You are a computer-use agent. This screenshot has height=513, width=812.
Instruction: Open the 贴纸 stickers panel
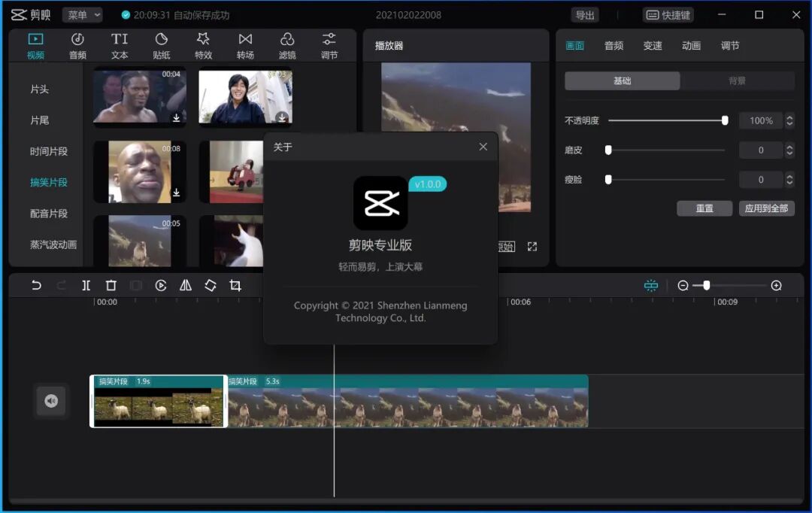(x=160, y=44)
